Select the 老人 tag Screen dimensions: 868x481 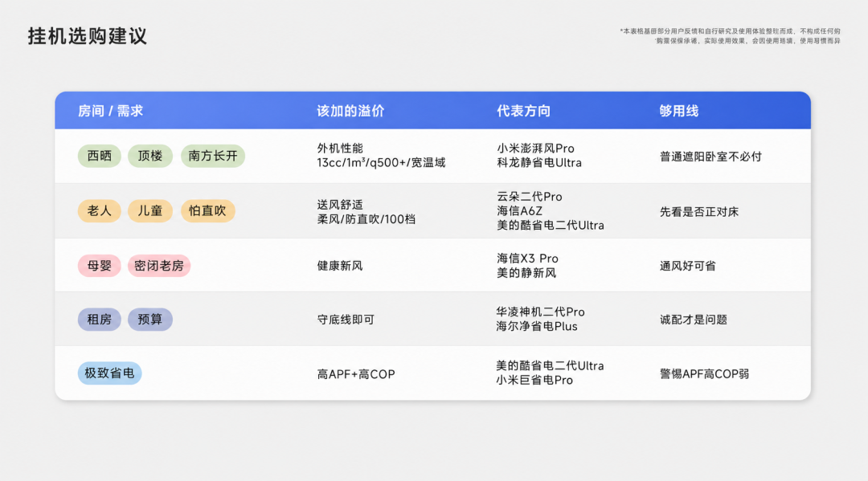(99, 210)
